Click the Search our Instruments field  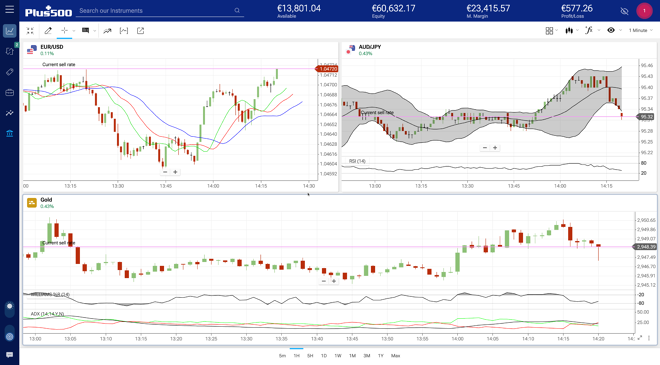coord(160,11)
